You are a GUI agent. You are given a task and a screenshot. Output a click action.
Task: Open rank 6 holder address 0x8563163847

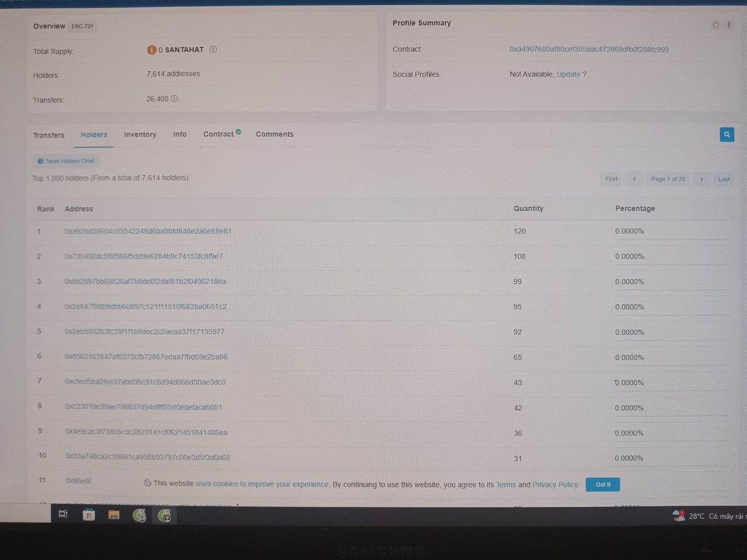click(x=146, y=357)
